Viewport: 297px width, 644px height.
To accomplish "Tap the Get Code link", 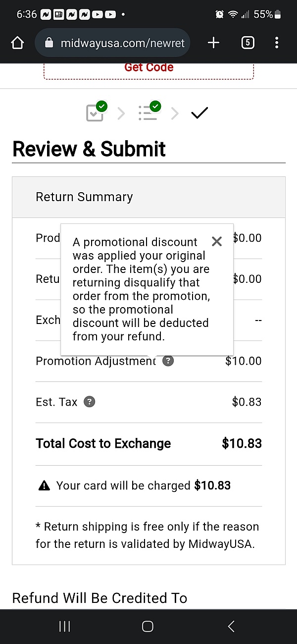I will pyautogui.click(x=149, y=67).
